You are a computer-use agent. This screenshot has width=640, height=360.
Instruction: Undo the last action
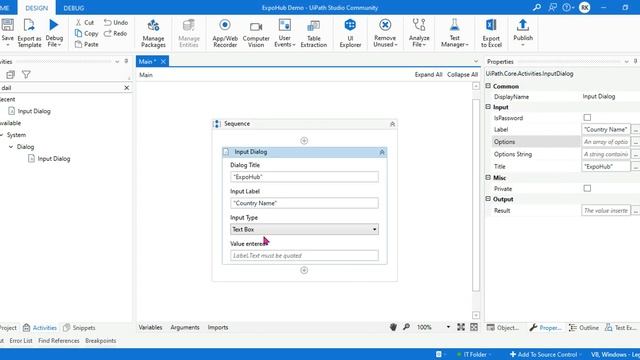coord(116,22)
